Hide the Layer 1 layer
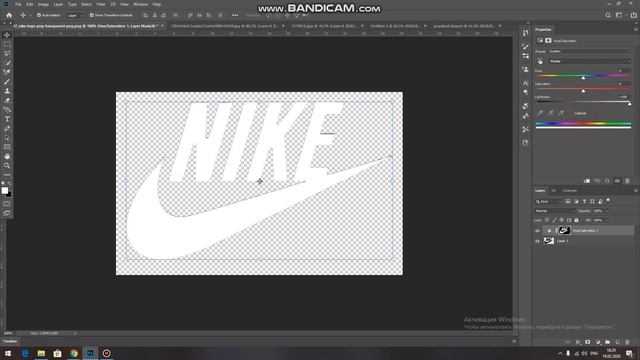640x360 pixels. tap(537, 241)
